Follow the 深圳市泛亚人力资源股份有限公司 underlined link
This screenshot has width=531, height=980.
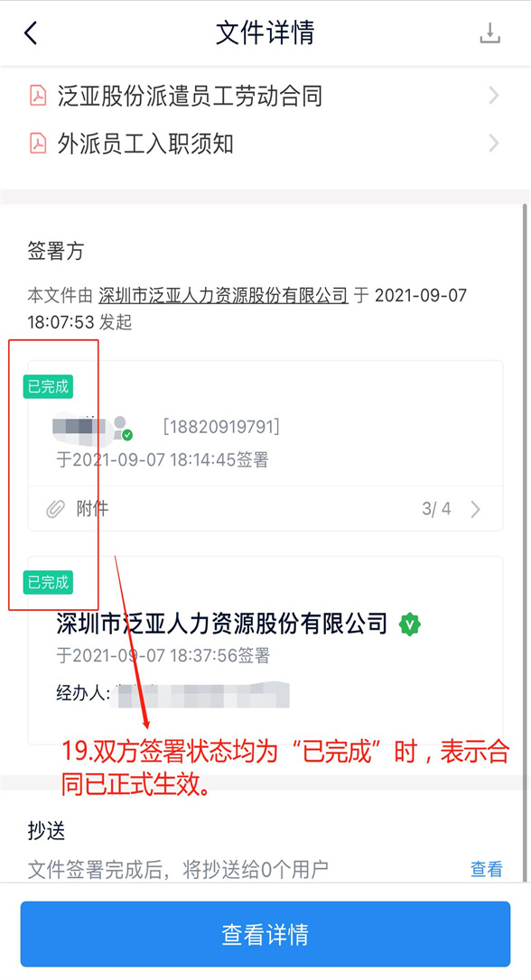[x=223, y=295]
